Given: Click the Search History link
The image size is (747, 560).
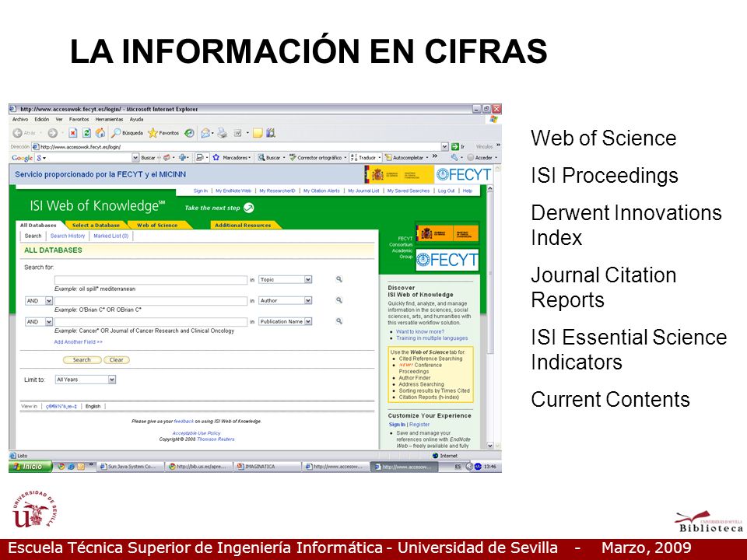Looking at the screenshot, I should coord(68,236).
